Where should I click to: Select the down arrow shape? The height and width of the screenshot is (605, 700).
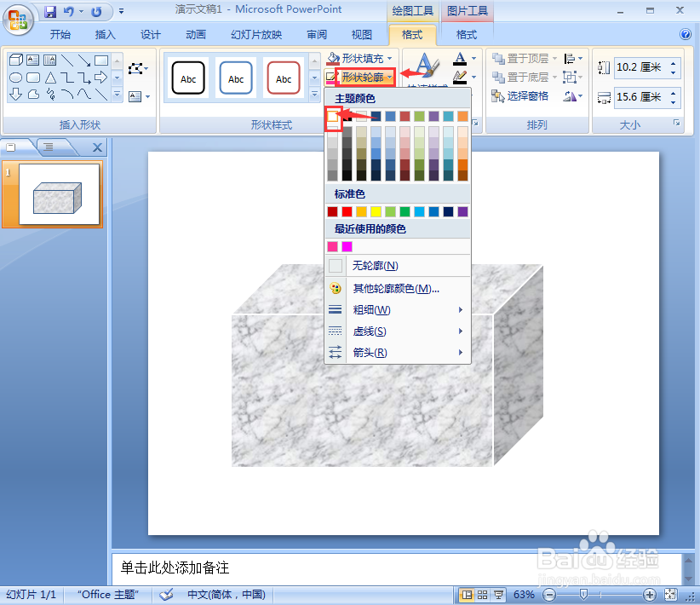coord(16,95)
